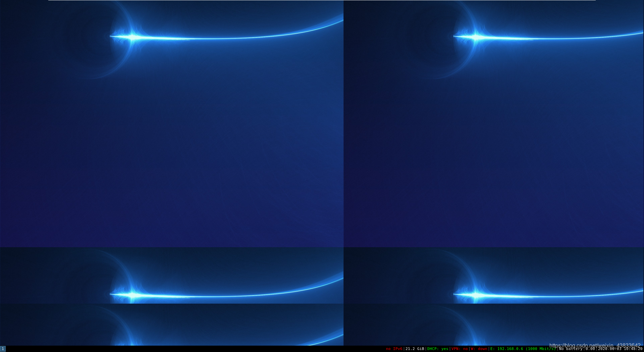Click the '2020-06-03 10:48:20' clock
The image size is (644, 352).
tap(620, 349)
